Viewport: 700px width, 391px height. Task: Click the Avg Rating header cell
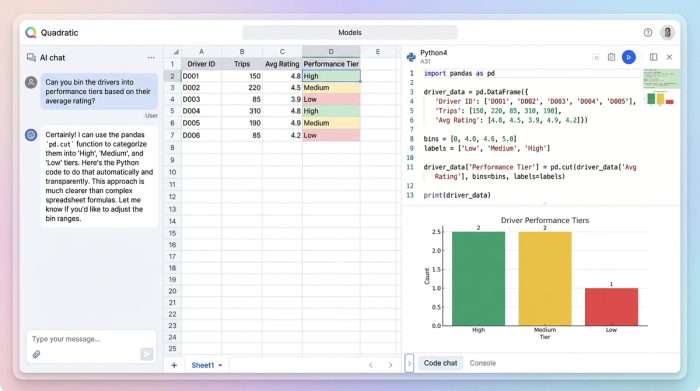282,64
